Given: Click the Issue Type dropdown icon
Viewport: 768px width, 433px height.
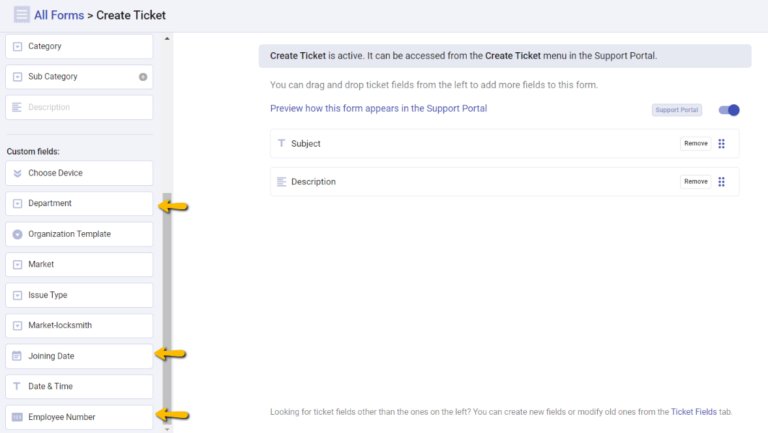Looking at the screenshot, I should (x=18, y=295).
